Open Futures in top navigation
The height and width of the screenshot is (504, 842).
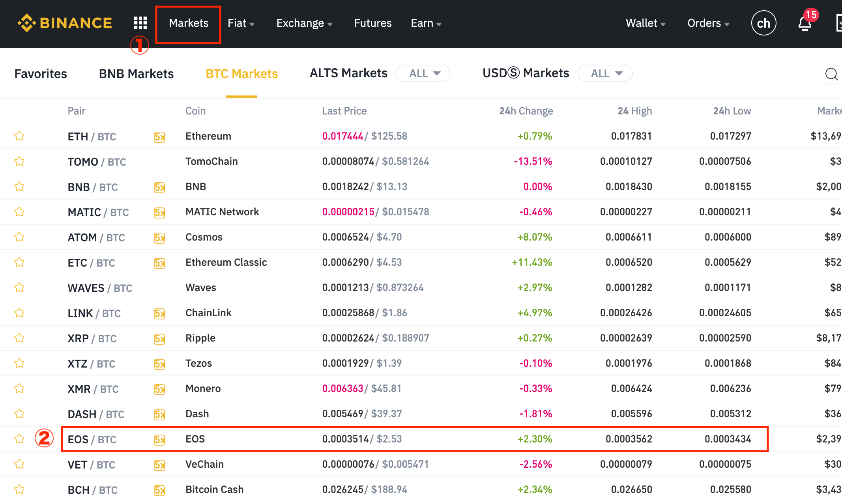(x=373, y=23)
